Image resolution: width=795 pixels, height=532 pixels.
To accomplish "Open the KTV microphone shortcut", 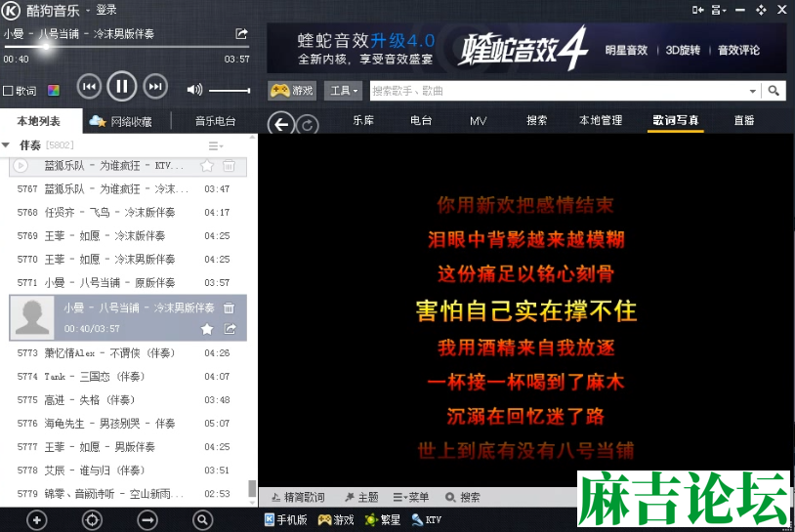I will [427, 520].
